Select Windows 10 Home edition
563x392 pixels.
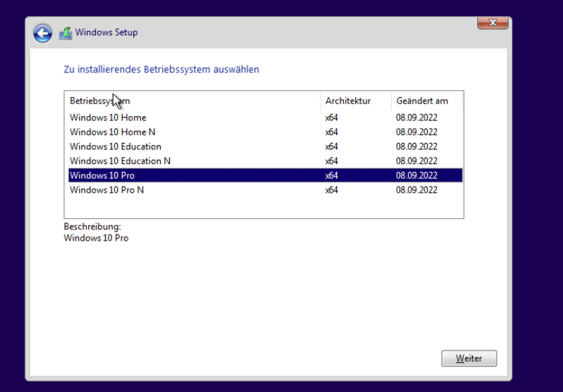[266, 118]
